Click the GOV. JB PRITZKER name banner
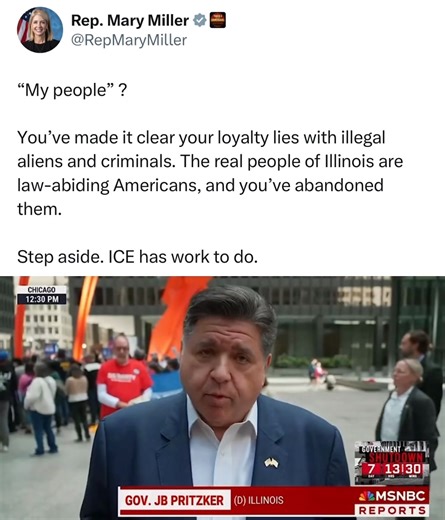Screen dimensions: 445x520 coord(175,500)
